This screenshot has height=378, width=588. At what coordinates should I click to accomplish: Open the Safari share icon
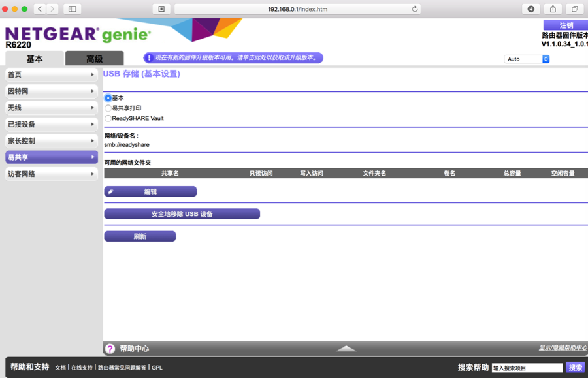(553, 9)
